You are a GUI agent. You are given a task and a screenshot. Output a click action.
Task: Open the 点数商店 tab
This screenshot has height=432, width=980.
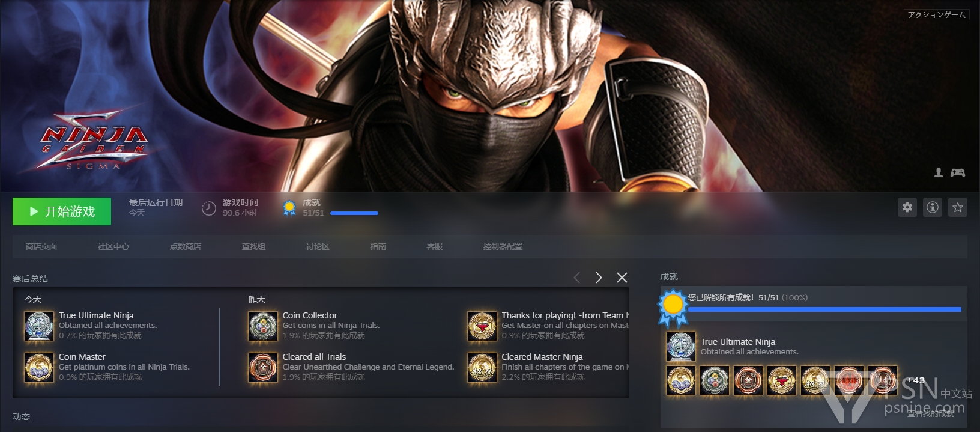point(186,246)
